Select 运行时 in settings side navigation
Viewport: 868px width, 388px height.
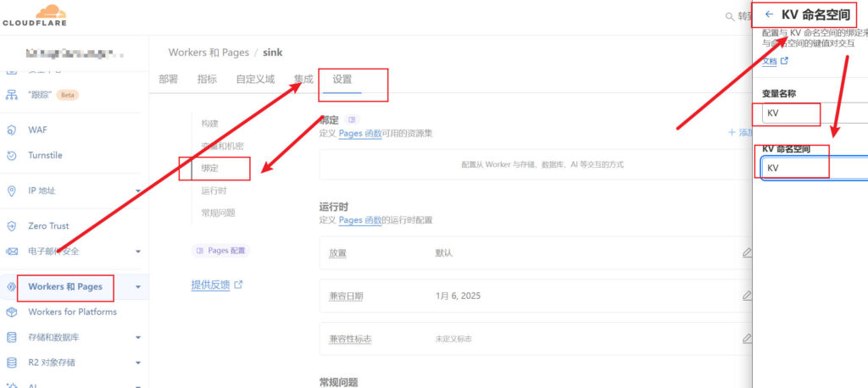click(214, 191)
